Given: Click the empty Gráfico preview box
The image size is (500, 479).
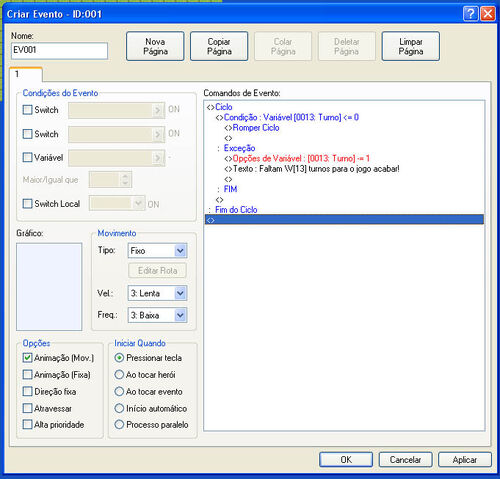Looking at the screenshot, I should (49, 287).
